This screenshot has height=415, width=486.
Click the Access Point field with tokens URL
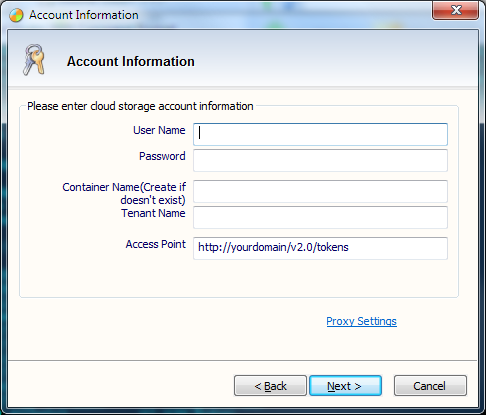click(x=320, y=248)
